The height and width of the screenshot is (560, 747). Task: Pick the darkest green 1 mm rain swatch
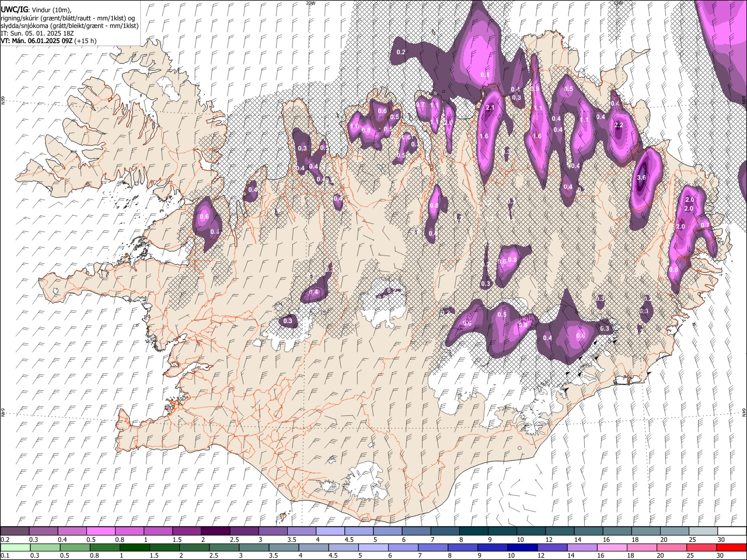pyautogui.click(x=134, y=547)
